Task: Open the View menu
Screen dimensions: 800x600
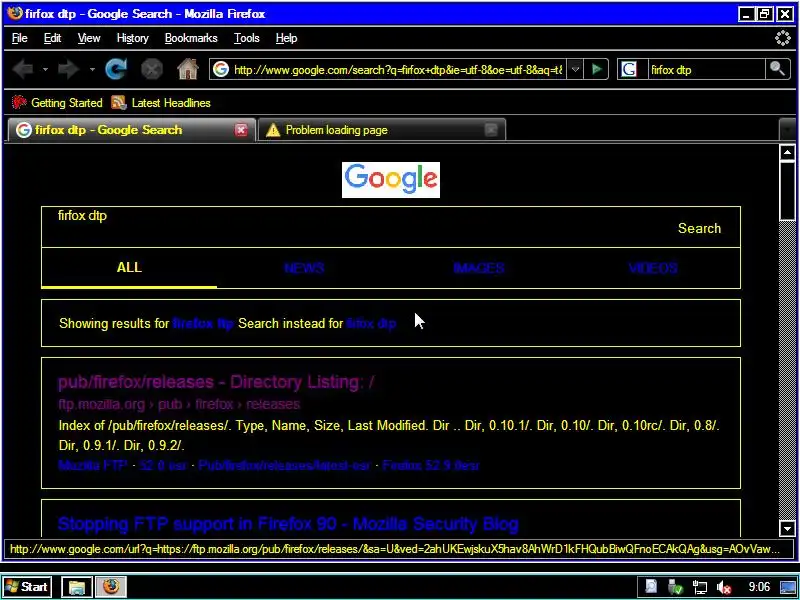Action: tap(89, 38)
